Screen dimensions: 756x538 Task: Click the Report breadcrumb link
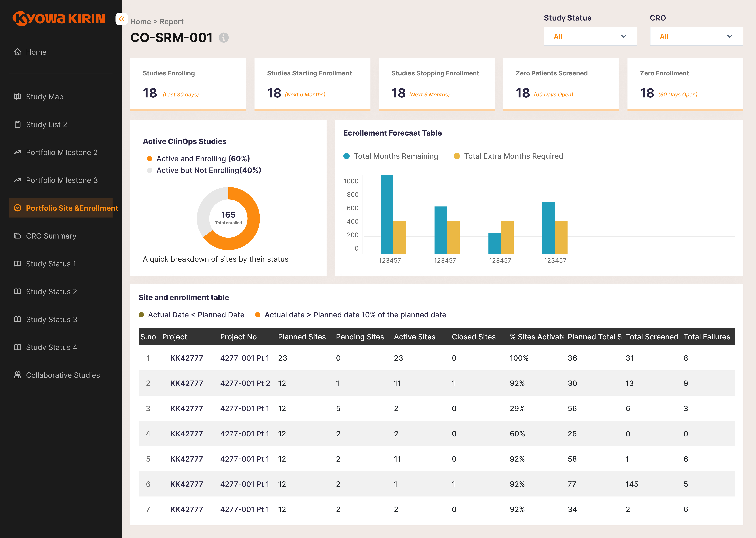tap(171, 22)
